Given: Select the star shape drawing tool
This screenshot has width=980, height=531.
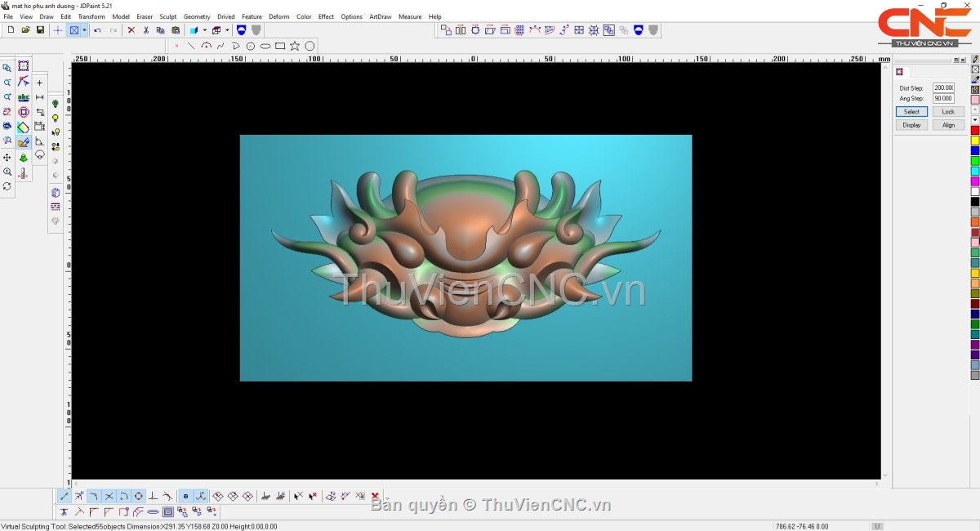Looking at the screenshot, I should 295,46.
